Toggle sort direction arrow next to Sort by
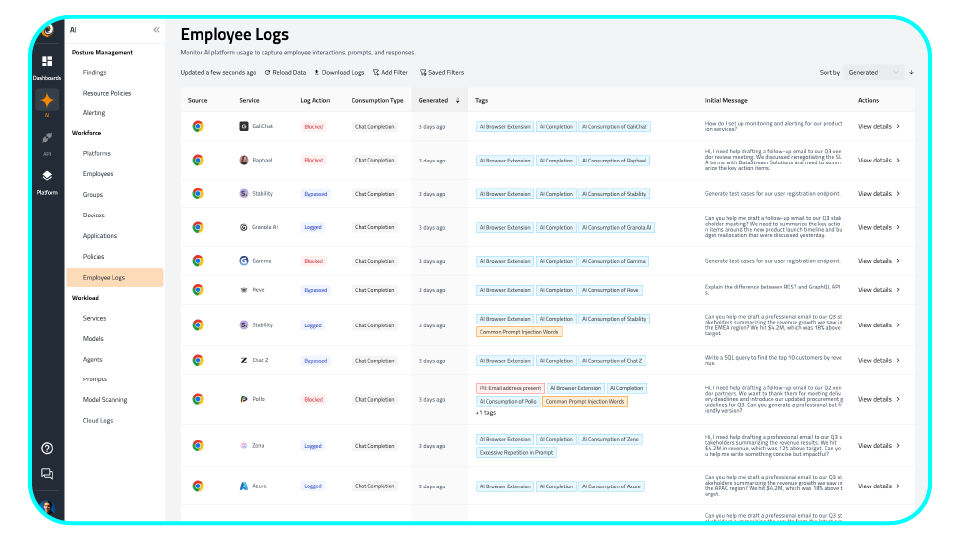Image resolution: width=960 pixels, height=540 pixels. tap(912, 72)
